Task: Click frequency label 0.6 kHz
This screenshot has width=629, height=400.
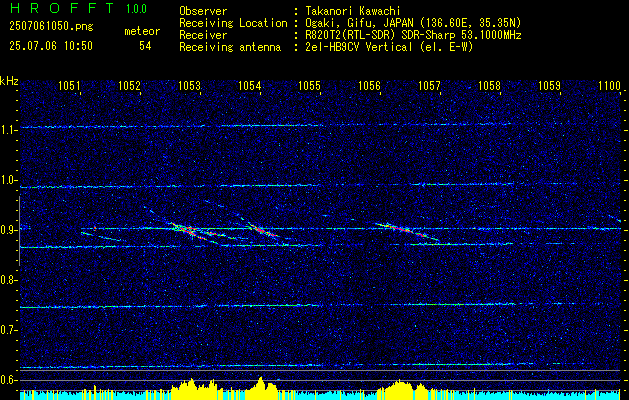Action: click(8, 380)
